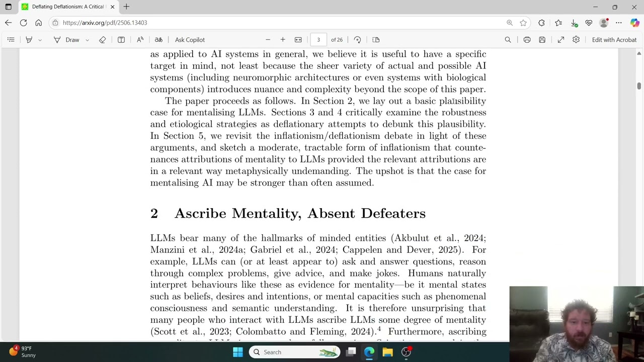Open PDF viewer settings gear

point(576,40)
